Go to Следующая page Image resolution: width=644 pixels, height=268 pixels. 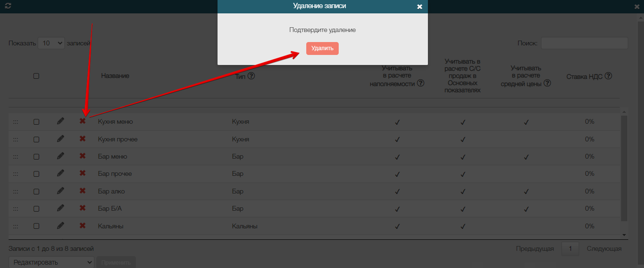(x=604, y=248)
